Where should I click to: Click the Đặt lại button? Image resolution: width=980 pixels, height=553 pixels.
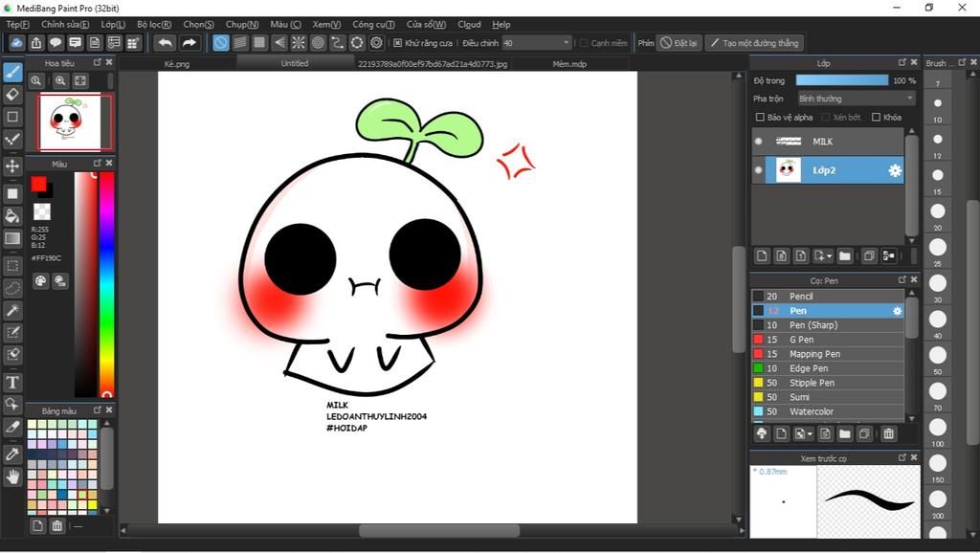point(679,43)
